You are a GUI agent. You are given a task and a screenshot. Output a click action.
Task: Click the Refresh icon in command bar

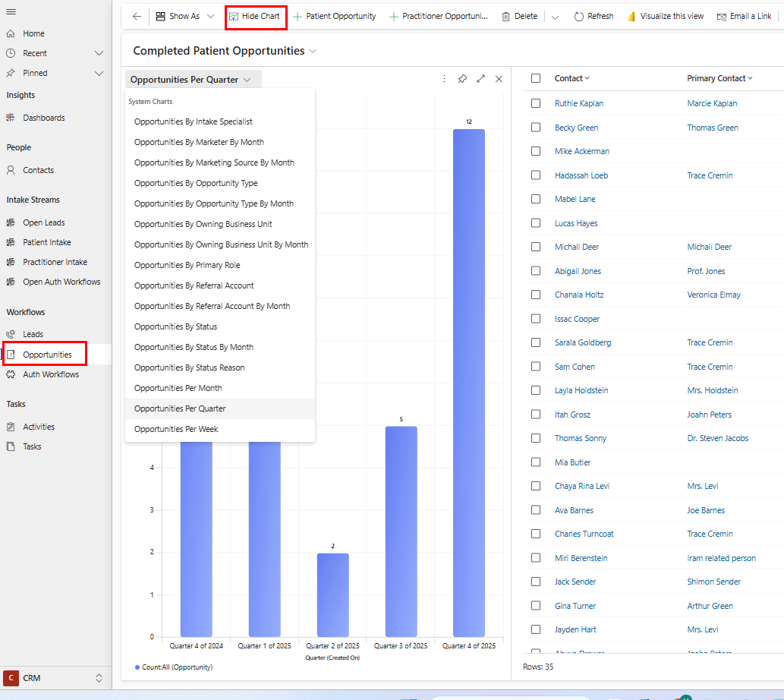click(579, 16)
